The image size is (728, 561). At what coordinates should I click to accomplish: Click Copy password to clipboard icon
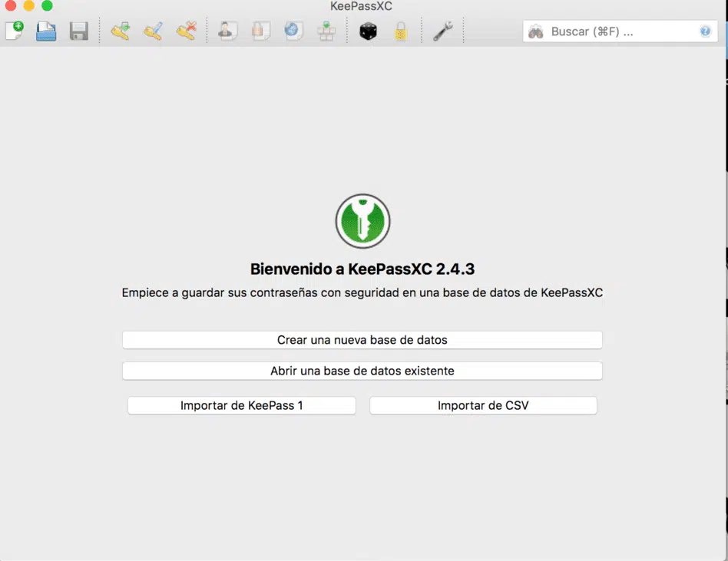tap(260, 31)
